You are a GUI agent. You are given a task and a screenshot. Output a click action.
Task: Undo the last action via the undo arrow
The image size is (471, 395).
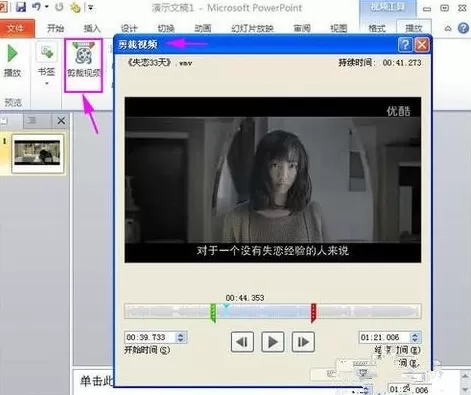click(37, 6)
